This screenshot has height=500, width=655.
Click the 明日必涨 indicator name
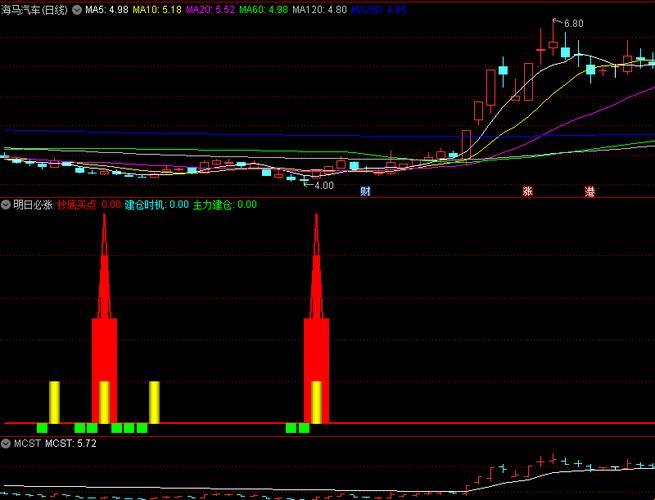coord(33,204)
